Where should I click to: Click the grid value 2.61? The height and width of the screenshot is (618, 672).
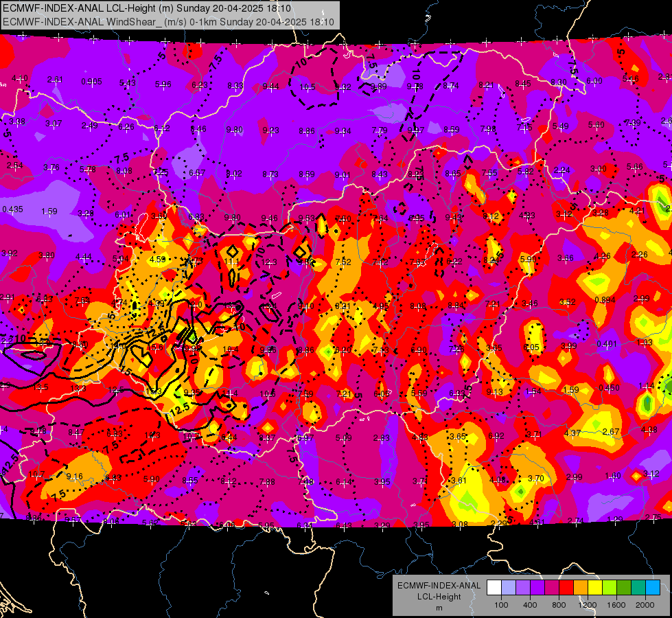55,80
